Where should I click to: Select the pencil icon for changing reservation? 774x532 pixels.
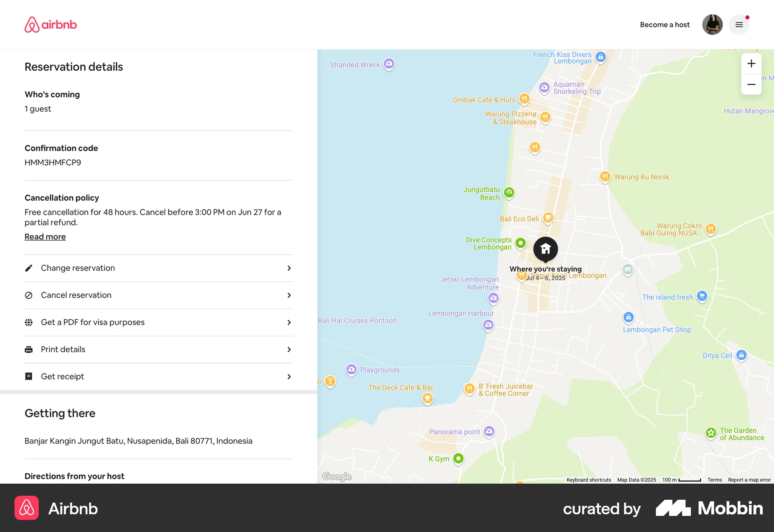click(x=29, y=268)
